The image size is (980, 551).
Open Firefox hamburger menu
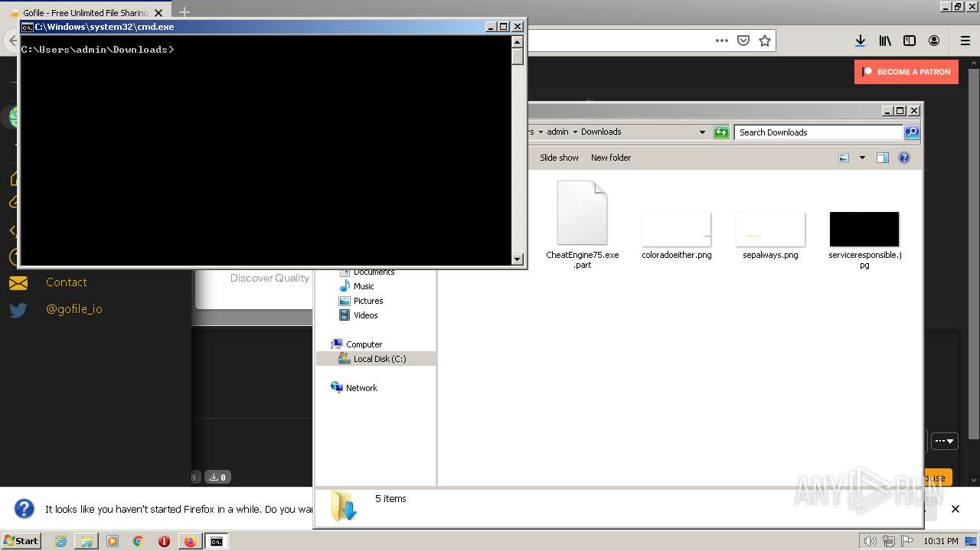tap(965, 41)
